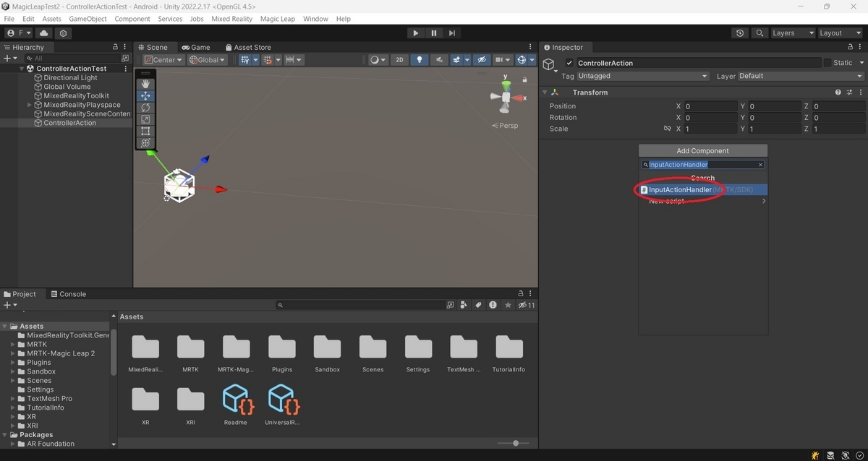Select the Scale tool in the scene
Viewport: 868px width, 461px height.
pyautogui.click(x=145, y=119)
